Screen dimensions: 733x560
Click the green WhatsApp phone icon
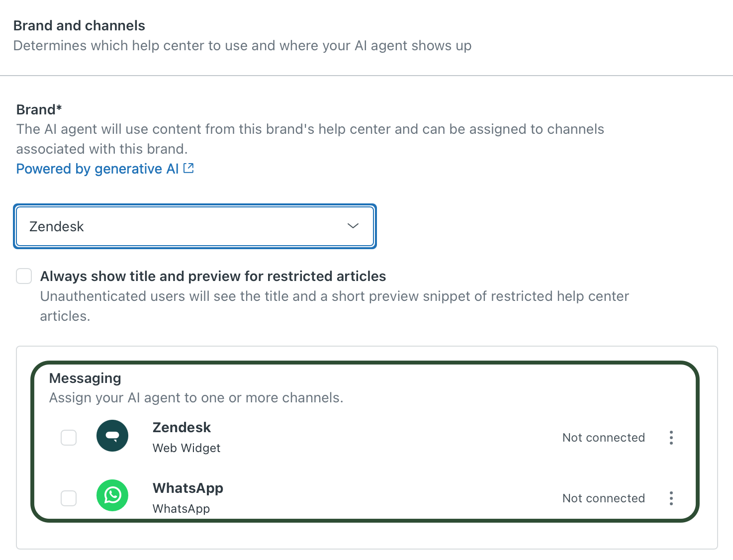112,495
